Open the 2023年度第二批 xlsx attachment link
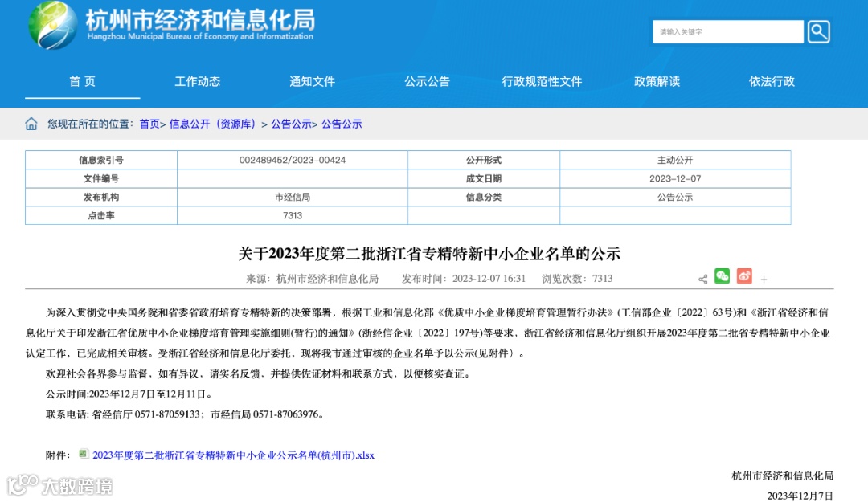This screenshot has height=502, width=868. (233, 455)
